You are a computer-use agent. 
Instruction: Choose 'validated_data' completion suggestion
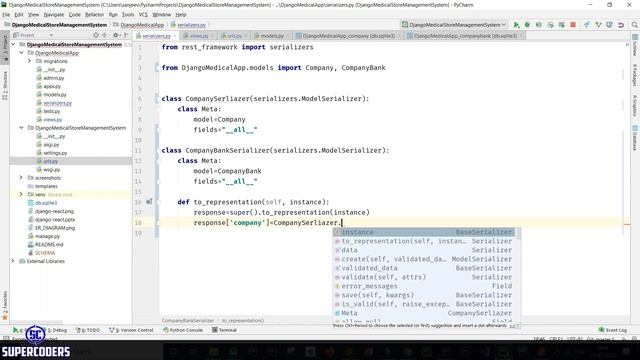coord(424,268)
